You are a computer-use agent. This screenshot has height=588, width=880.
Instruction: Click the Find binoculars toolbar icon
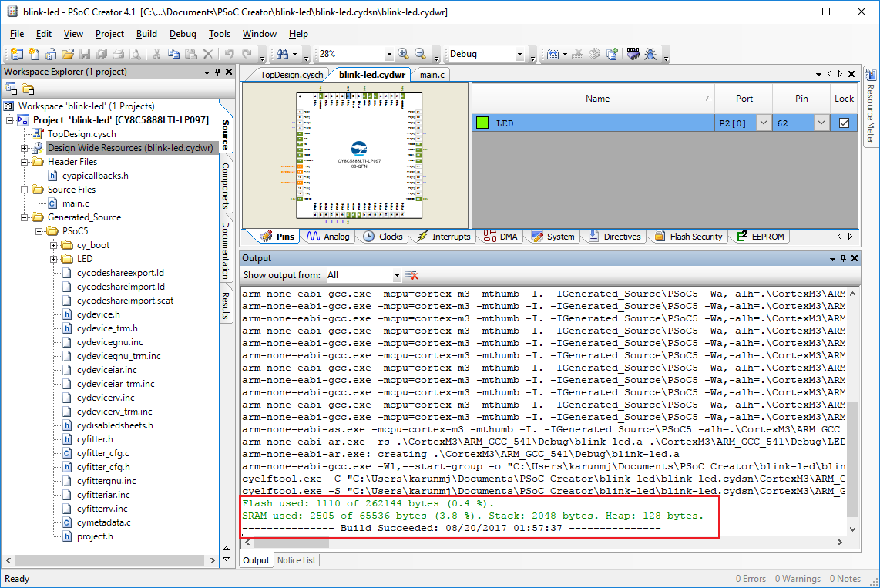coord(283,54)
